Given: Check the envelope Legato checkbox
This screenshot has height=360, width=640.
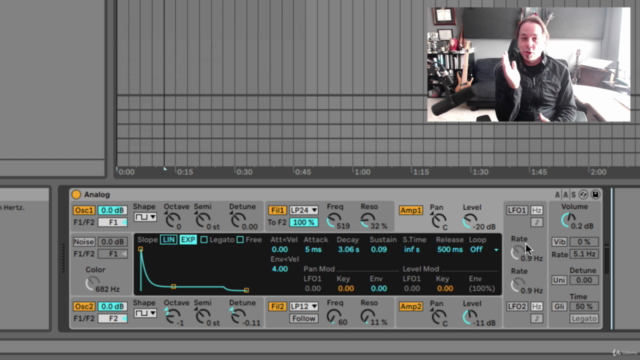Looking at the screenshot, I should [204, 240].
